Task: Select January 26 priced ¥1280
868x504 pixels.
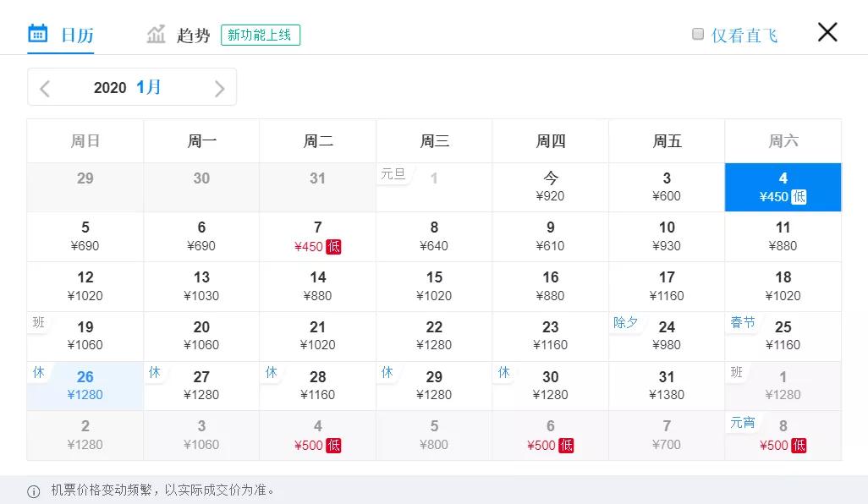Action: point(85,386)
